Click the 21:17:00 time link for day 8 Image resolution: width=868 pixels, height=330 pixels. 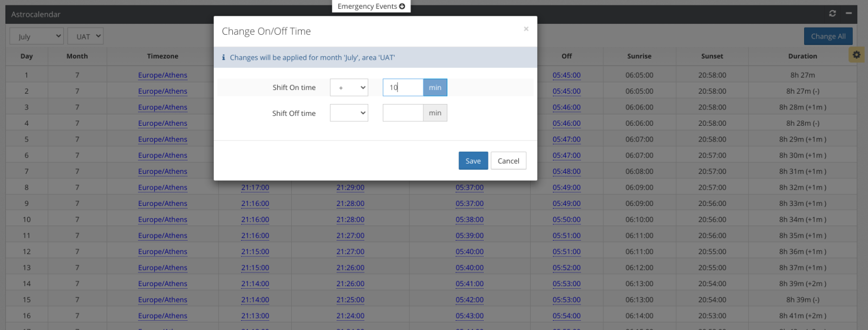click(255, 187)
